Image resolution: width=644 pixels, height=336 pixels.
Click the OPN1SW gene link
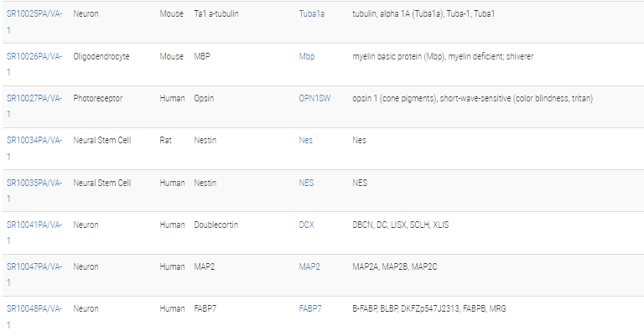point(314,98)
